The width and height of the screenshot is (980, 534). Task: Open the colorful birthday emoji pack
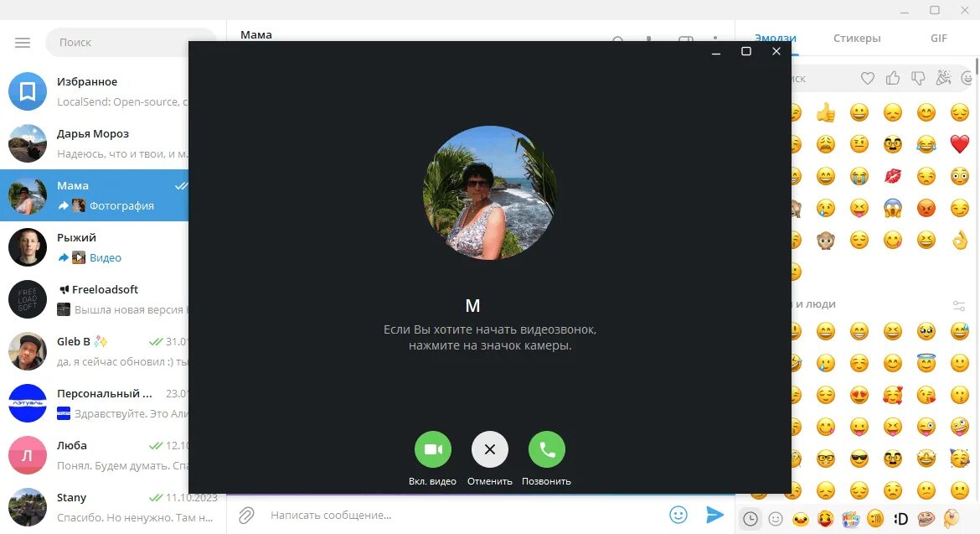pyautogui.click(x=851, y=519)
